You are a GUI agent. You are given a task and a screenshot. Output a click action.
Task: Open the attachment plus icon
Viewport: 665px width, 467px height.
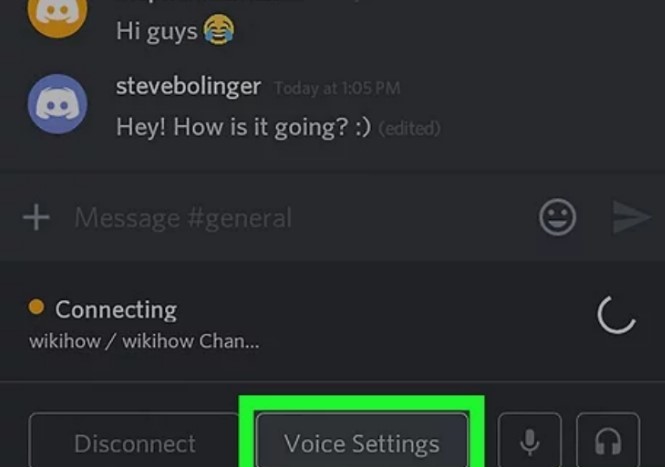click(36, 217)
